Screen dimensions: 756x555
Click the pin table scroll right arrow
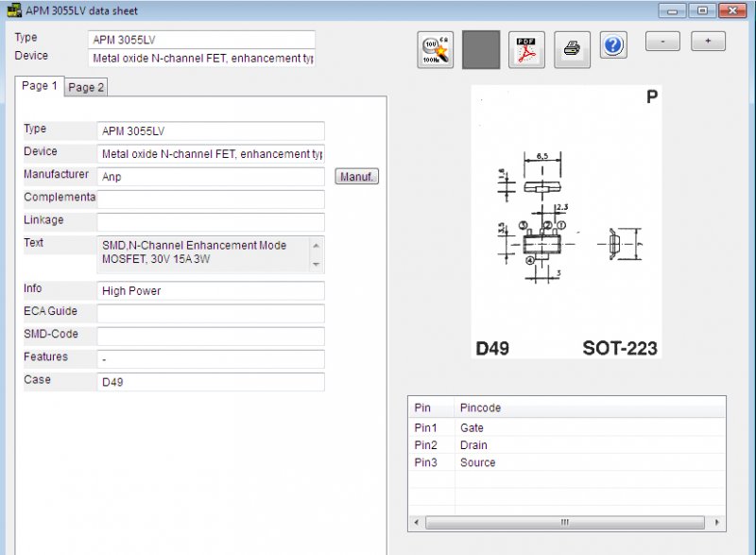pos(717,522)
